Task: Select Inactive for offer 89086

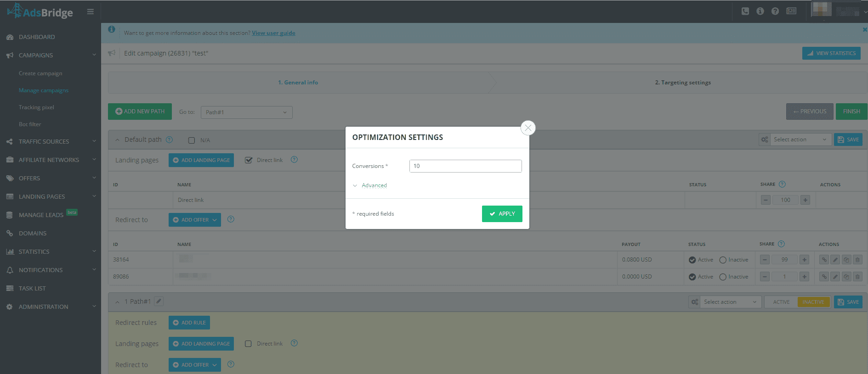Action: [723, 277]
